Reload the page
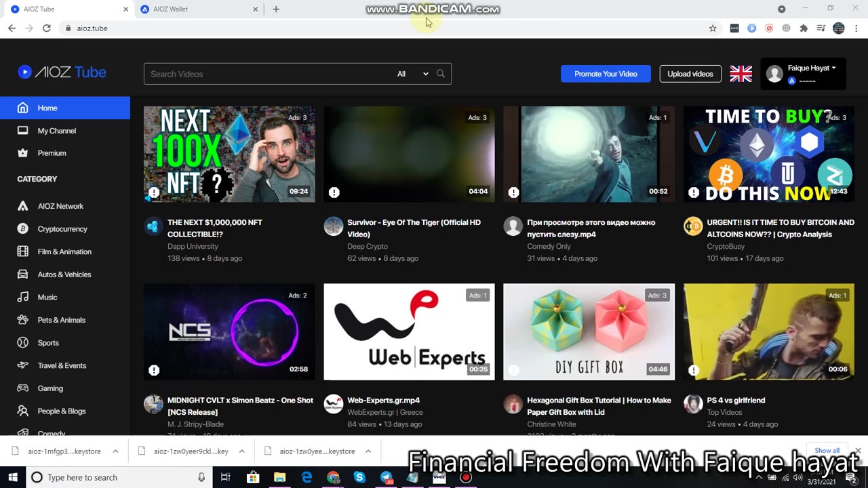This screenshot has width=868, height=488. pyautogui.click(x=46, y=28)
